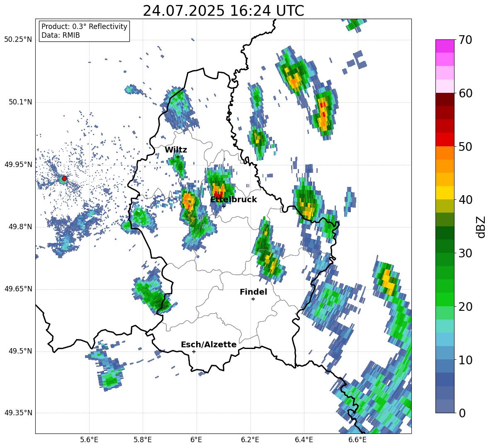The image size is (491, 448).
Task: Click the 49.8°N latitude label
Action: [20, 227]
